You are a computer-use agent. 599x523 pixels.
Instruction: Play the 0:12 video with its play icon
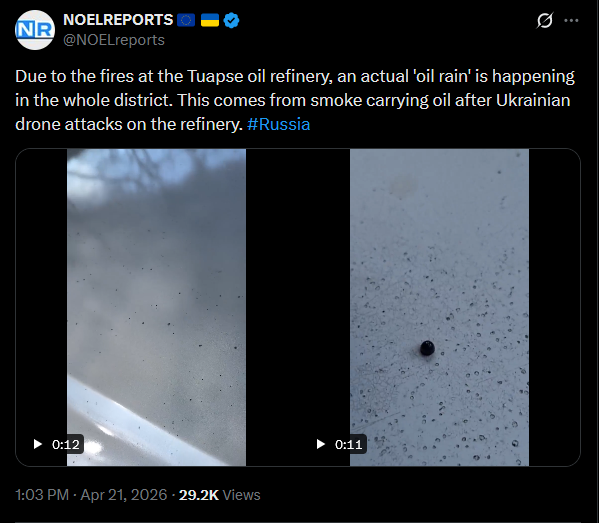coord(37,444)
